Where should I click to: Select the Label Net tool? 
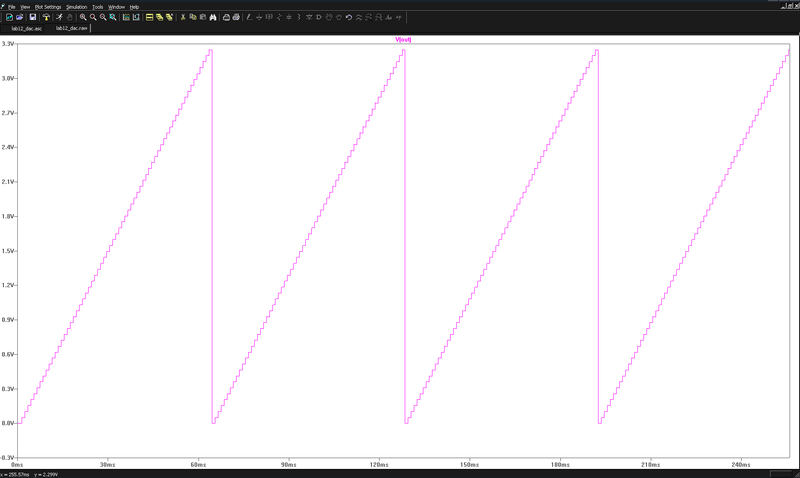point(269,17)
